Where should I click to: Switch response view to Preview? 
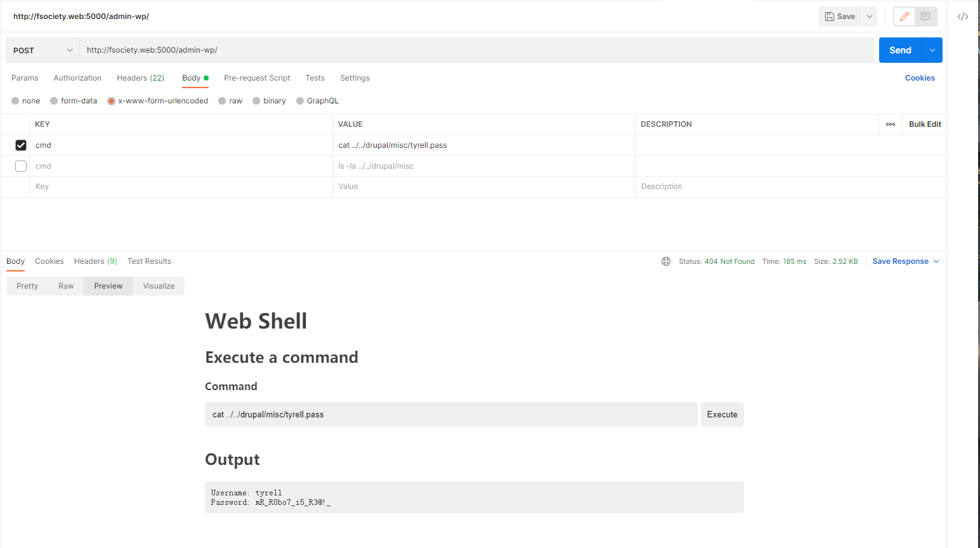[108, 286]
